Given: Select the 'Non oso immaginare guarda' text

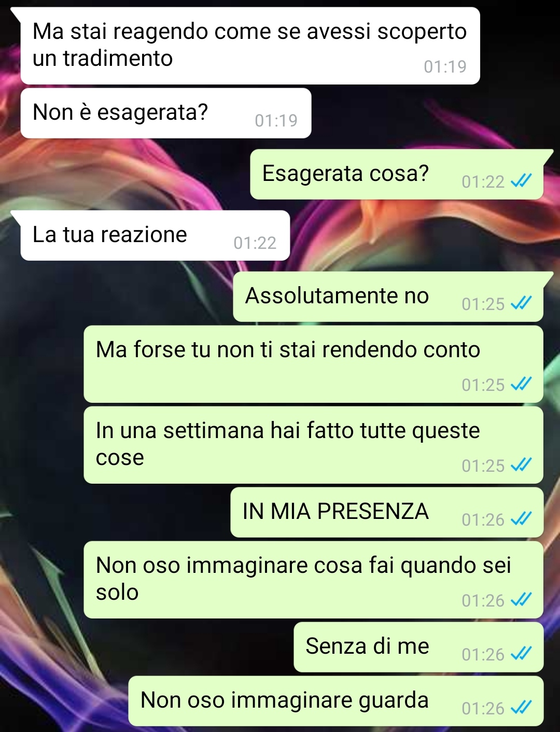Looking at the screenshot, I should [x=285, y=700].
